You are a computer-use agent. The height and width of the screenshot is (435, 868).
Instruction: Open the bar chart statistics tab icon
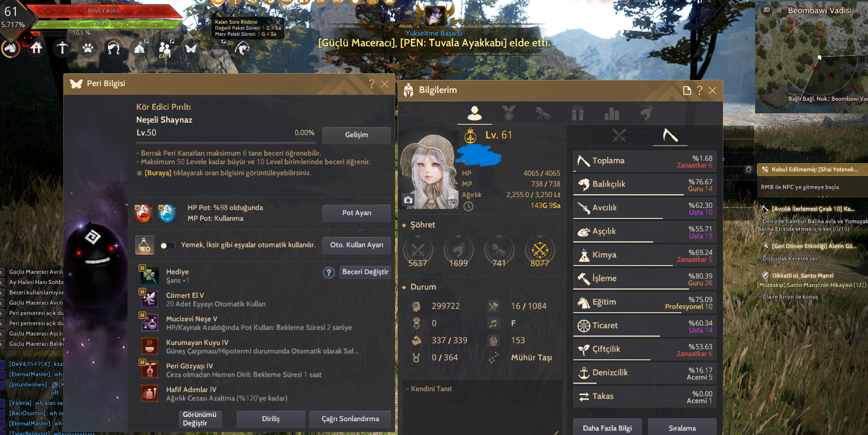(611, 113)
